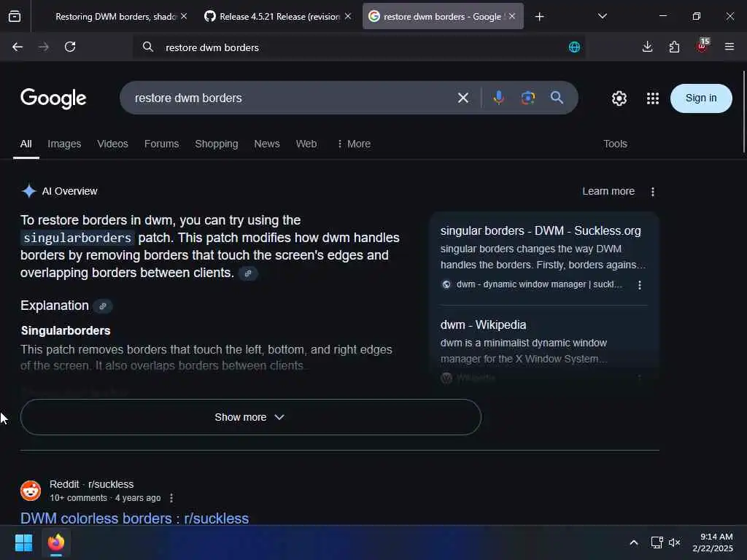The image size is (747, 560).
Task: Reload the current page
Action: coord(70,47)
